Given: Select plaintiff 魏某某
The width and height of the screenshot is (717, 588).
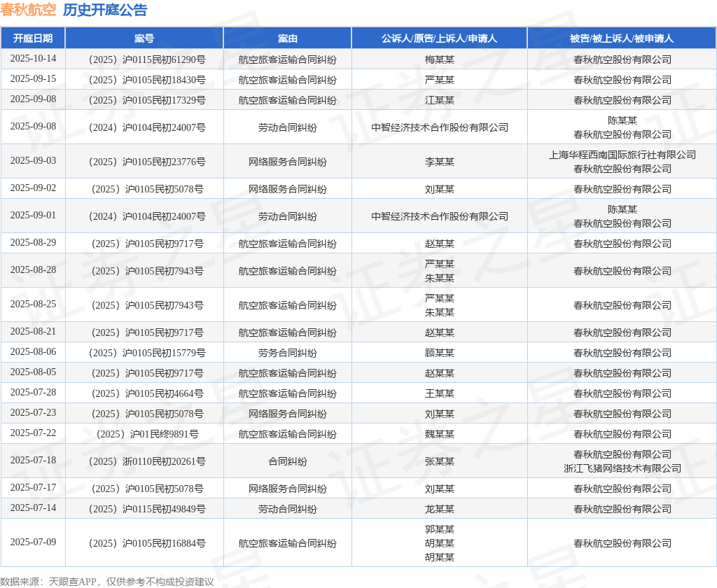Looking at the screenshot, I should click(440, 434).
